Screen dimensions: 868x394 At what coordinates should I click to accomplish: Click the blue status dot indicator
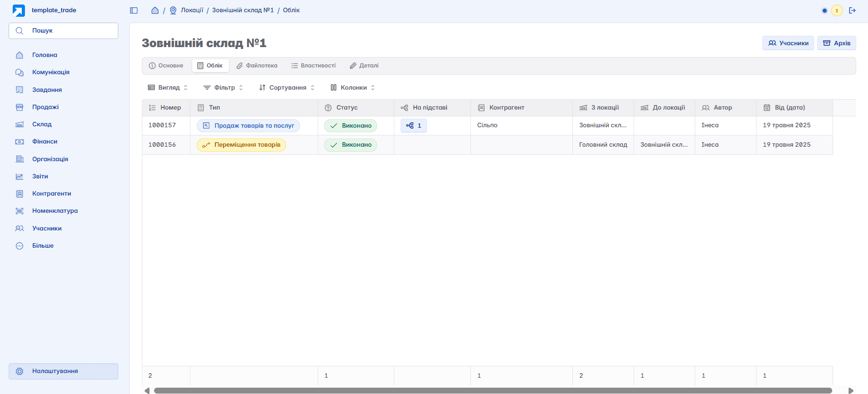824,10
